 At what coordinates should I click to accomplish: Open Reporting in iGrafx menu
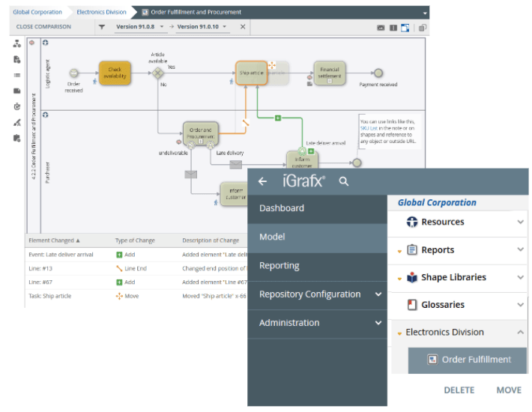[x=317, y=266]
